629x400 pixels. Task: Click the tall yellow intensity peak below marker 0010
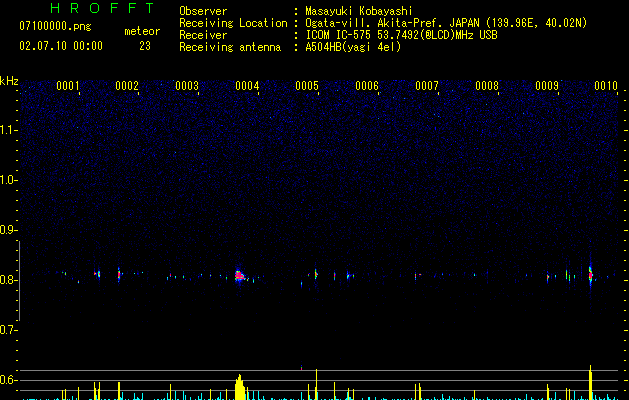[590, 382]
